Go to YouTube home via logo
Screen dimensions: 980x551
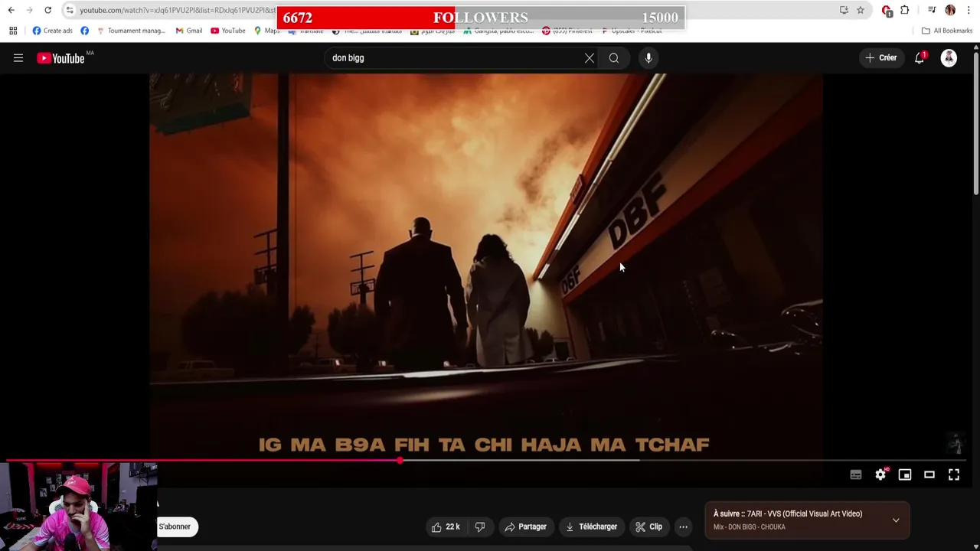[x=60, y=58]
